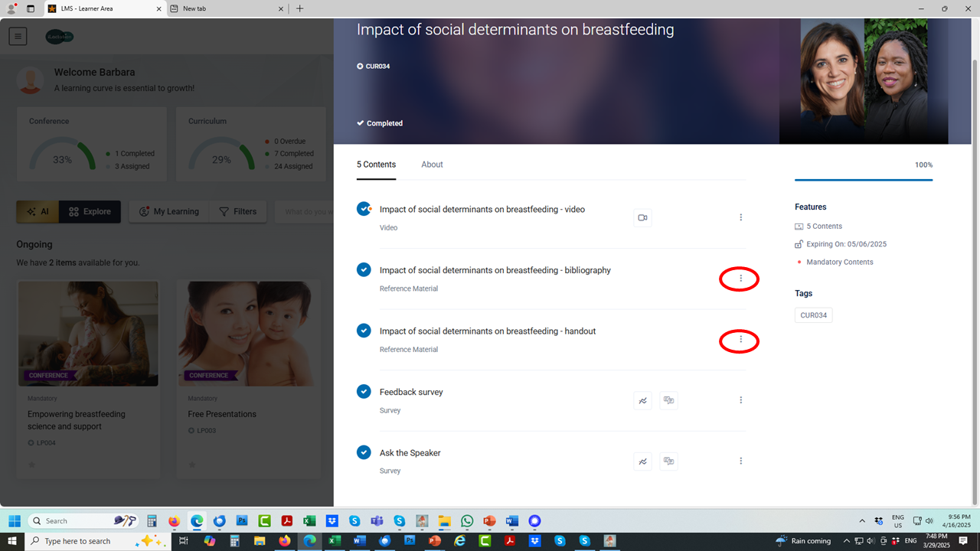Open Copilot from the dark taskbar

(210, 541)
